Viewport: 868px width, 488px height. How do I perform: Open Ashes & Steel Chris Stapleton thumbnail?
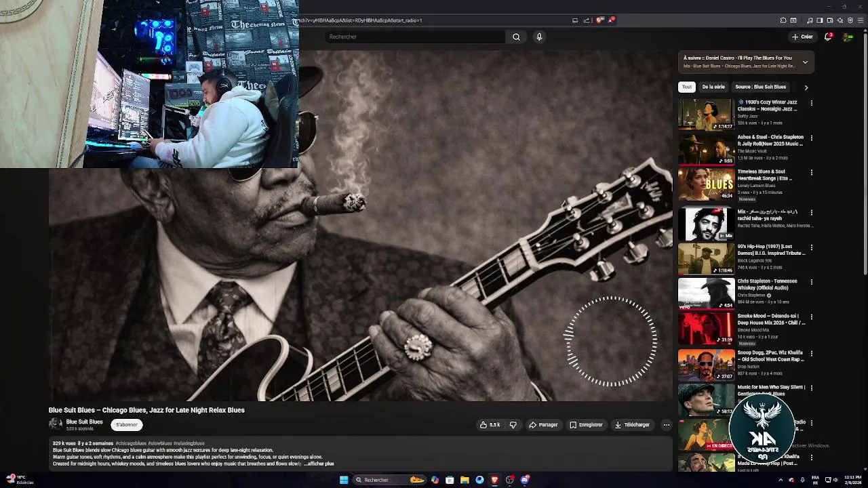[706, 149]
